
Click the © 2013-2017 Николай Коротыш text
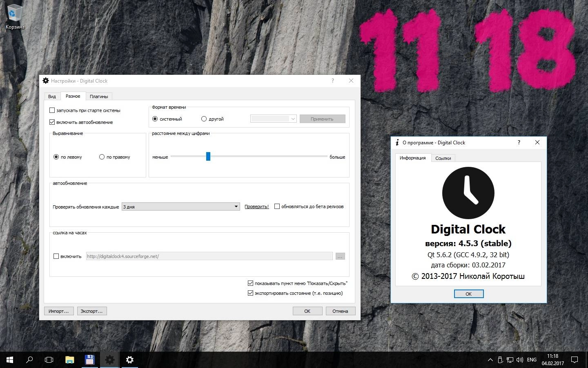(x=468, y=276)
